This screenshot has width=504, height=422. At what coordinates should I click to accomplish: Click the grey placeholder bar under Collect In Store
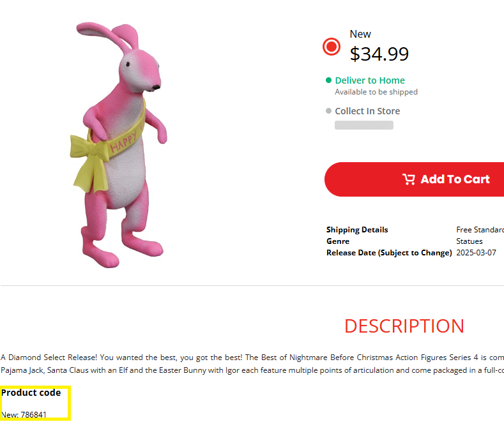(364, 125)
